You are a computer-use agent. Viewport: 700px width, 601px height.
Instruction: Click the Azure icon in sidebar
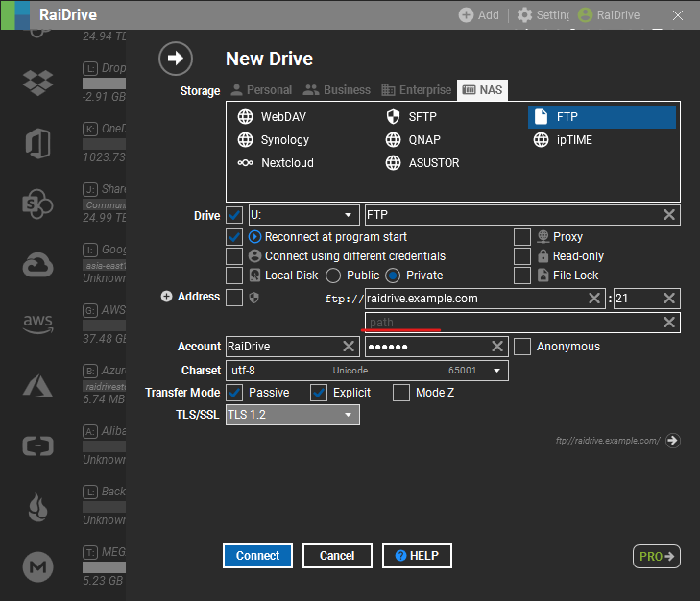point(37,385)
